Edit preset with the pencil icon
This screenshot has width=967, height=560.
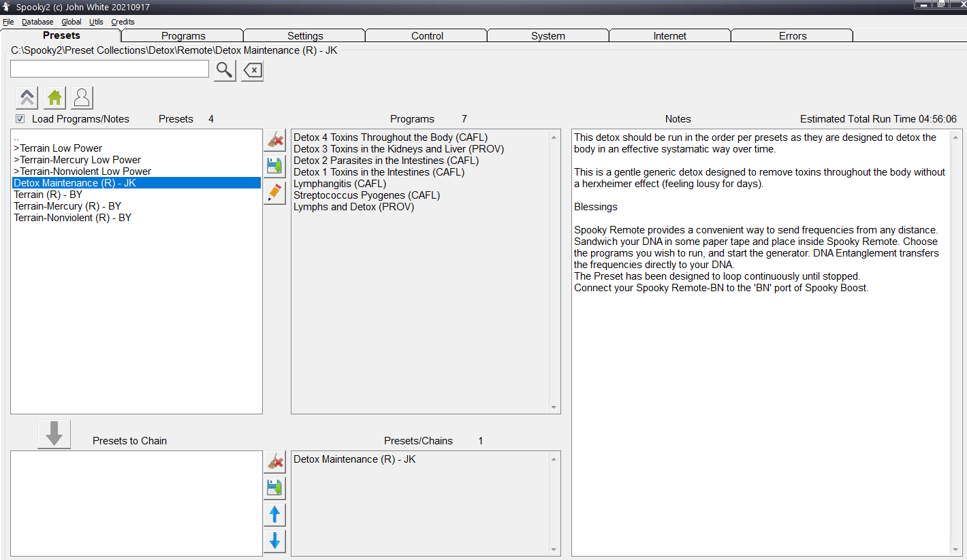point(274,193)
